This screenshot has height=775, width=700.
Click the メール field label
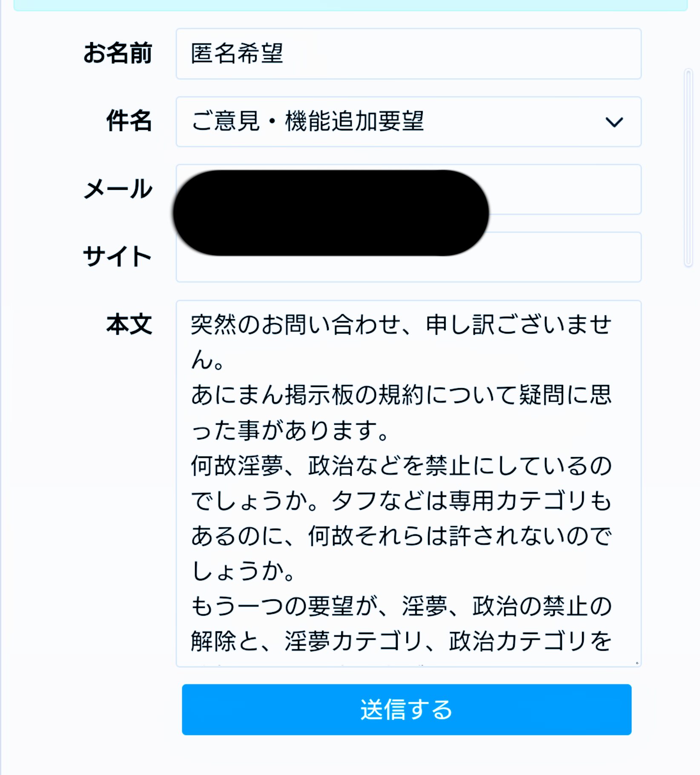[x=118, y=189]
